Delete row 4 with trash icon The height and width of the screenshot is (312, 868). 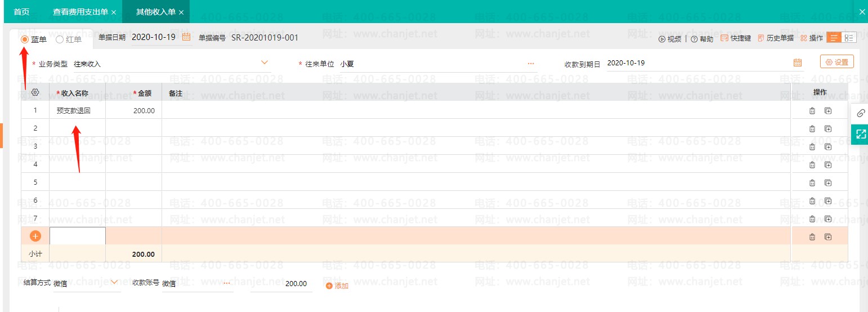(x=812, y=164)
